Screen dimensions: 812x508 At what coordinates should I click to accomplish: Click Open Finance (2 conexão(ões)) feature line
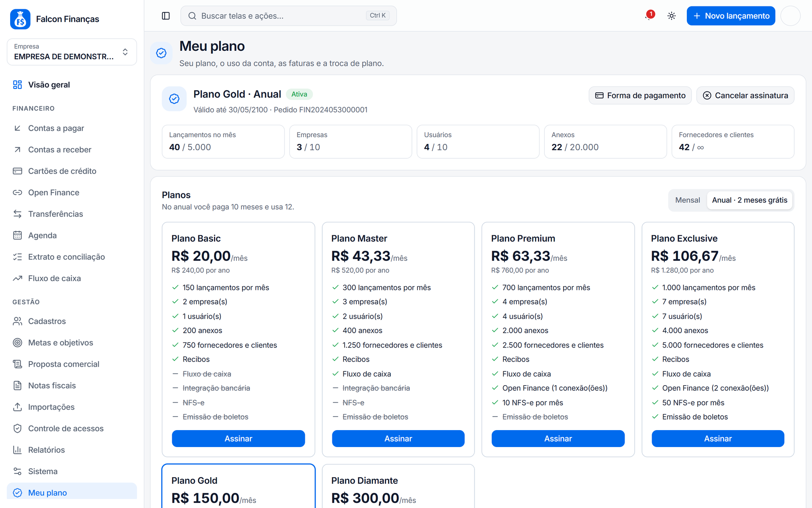(715, 388)
